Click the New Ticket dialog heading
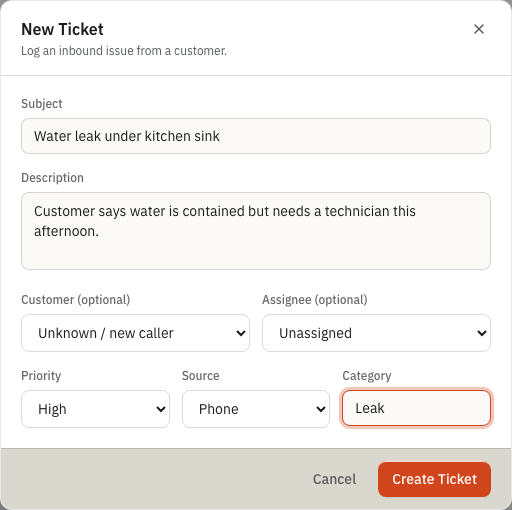The width and height of the screenshot is (512, 510). [x=62, y=29]
